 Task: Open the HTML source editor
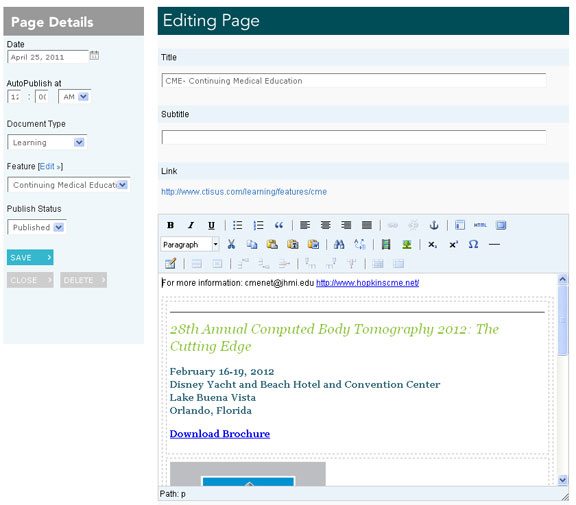pyautogui.click(x=480, y=225)
